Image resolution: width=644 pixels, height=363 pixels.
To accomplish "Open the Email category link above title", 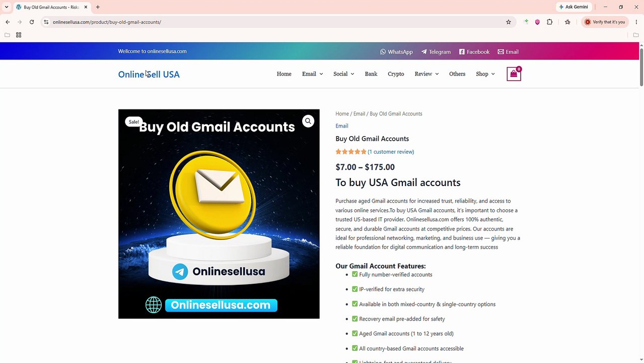I will (342, 126).
